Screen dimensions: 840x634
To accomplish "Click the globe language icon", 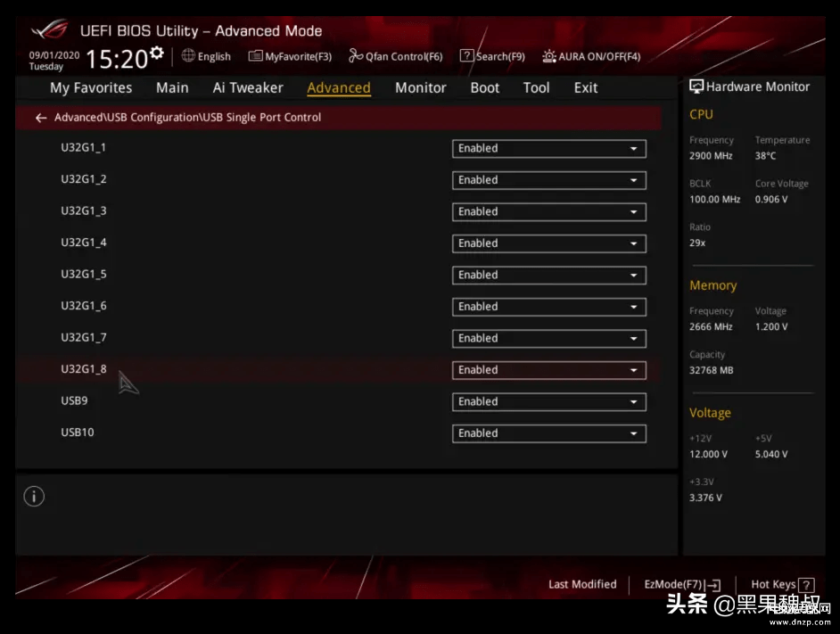I will click(x=188, y=55).
